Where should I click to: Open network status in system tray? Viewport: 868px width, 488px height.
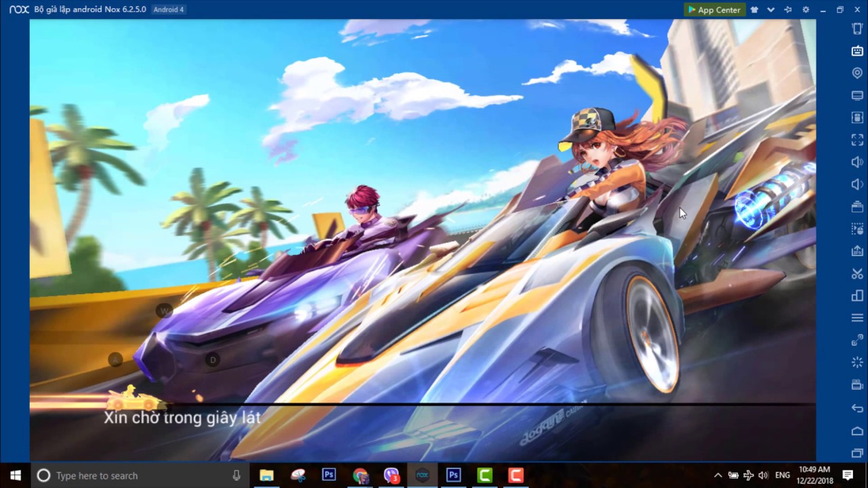(x=749, y=475)
